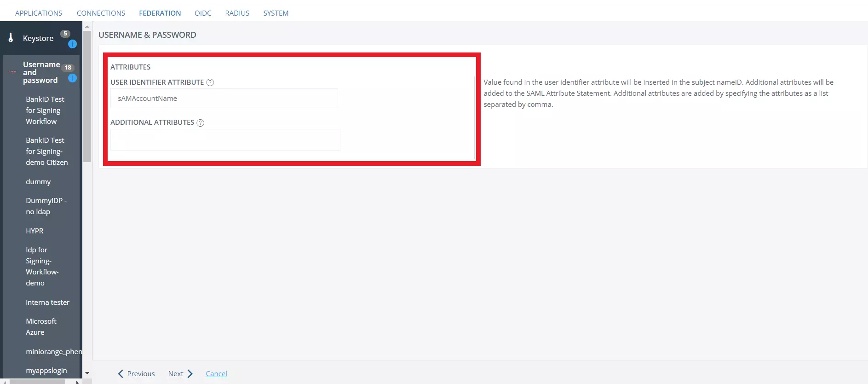
Task: Focus the Additional Attributes field
Action: (225, 140)
